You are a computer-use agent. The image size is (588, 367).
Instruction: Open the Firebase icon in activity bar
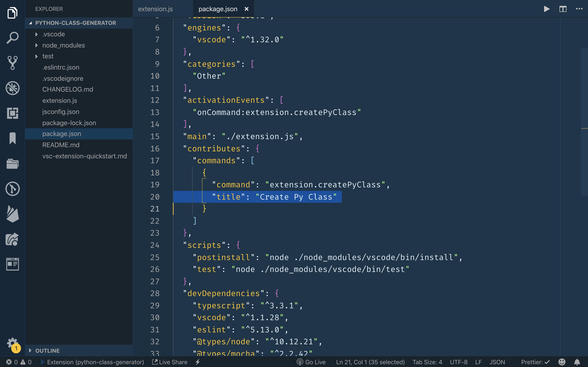coord(12,214)
